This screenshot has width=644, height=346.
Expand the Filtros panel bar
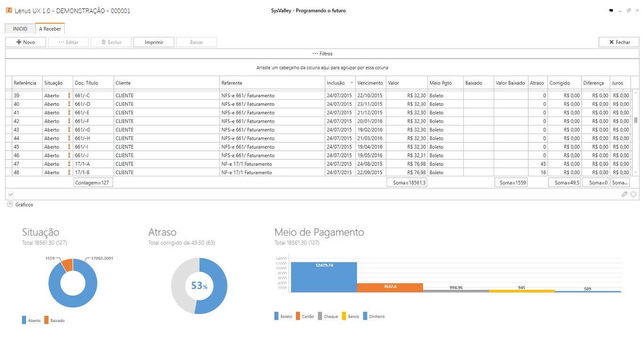point(322,54)
